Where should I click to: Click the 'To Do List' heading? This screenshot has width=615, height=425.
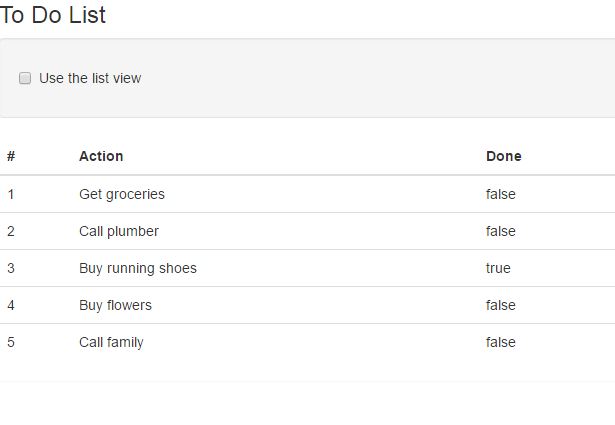tap(53, 15)
